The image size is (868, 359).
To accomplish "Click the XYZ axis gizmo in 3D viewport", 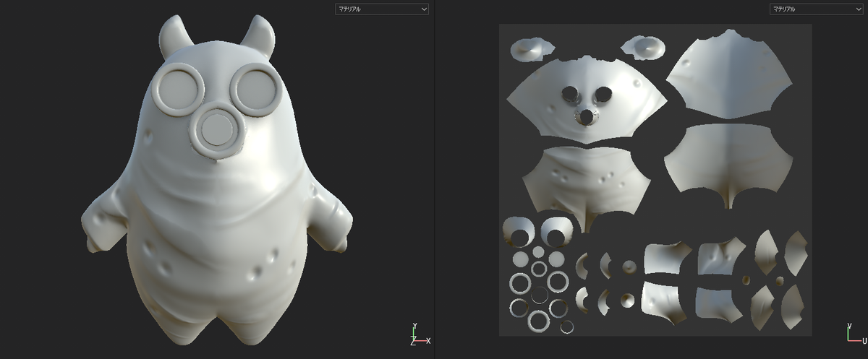I will pyautogui.click(x=420, y=335).
